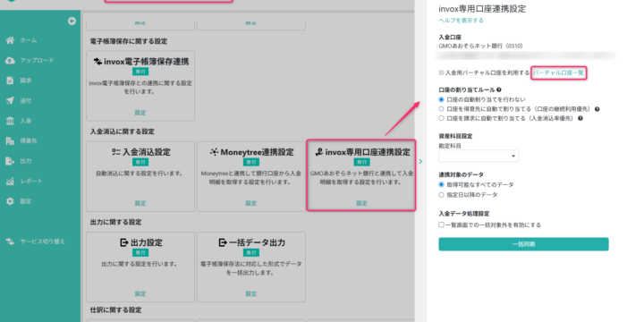The width and height of the screenshot is (644, 322).
Task: Click the invox専用口座連携設定 card icon
Action: click(x=318, y=152)
